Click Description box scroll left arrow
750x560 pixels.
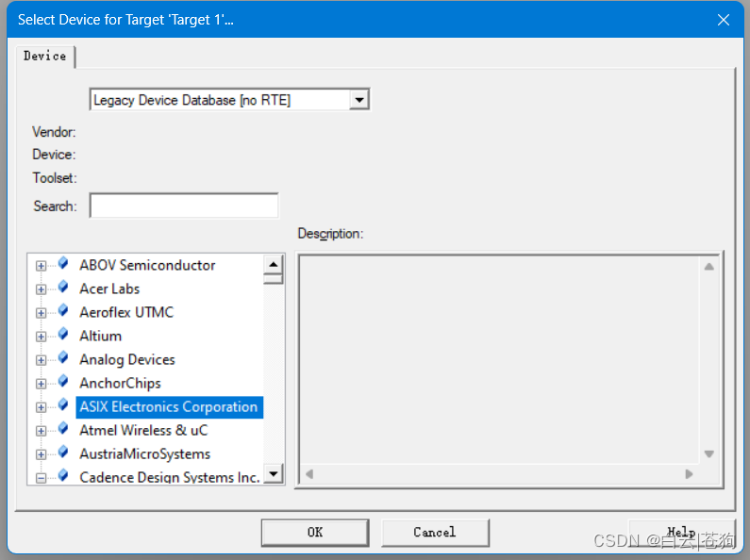[309, 474]
